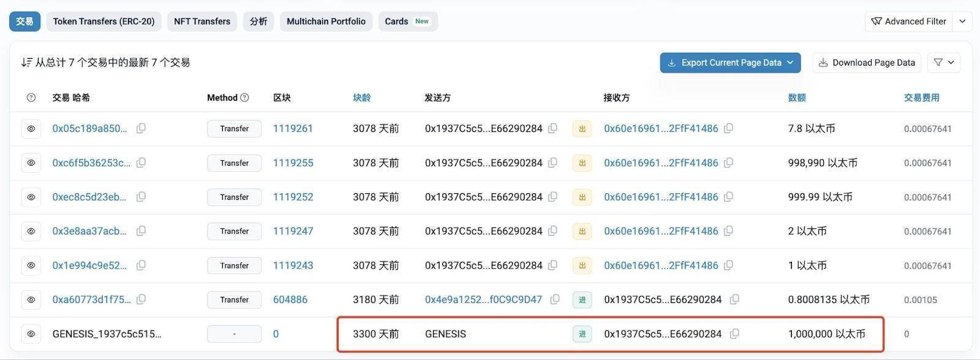Screen dimensions: 980x360
Task: Copy sender address 0x4e9a1252...f0C9C9D47
Action: click(x=555, y=300)
